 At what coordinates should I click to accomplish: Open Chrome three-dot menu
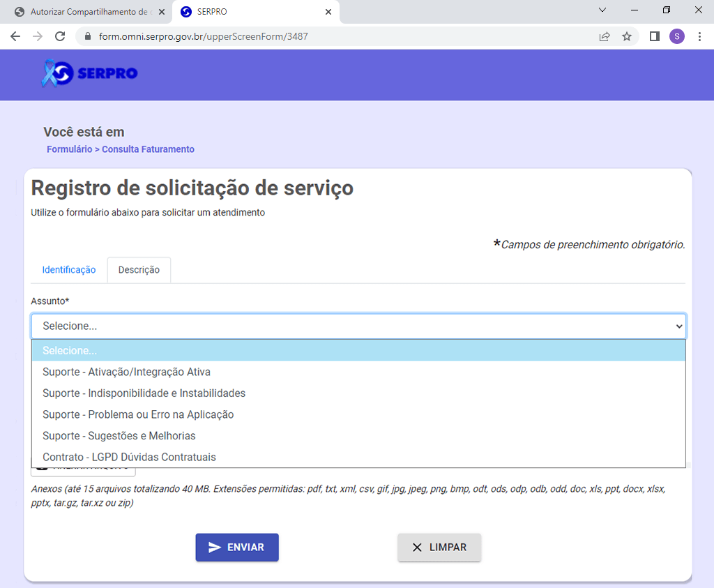[699, 36]
